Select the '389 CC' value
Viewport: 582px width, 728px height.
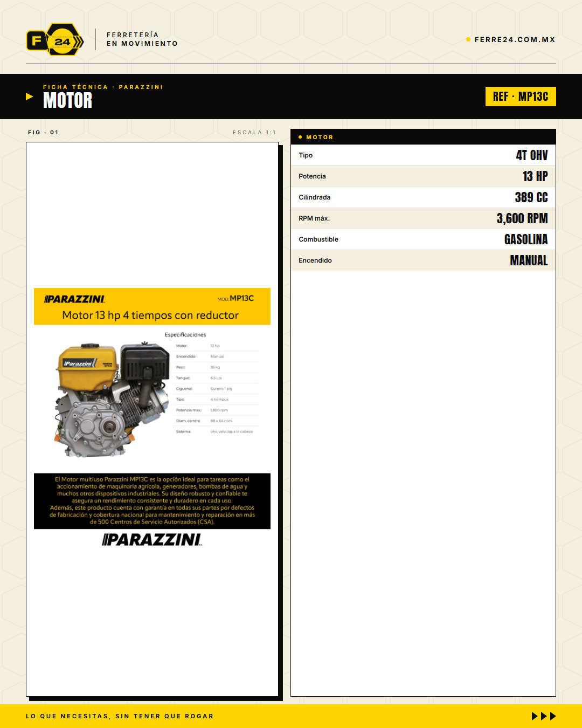pyautogui.click(x=531, y=197)
